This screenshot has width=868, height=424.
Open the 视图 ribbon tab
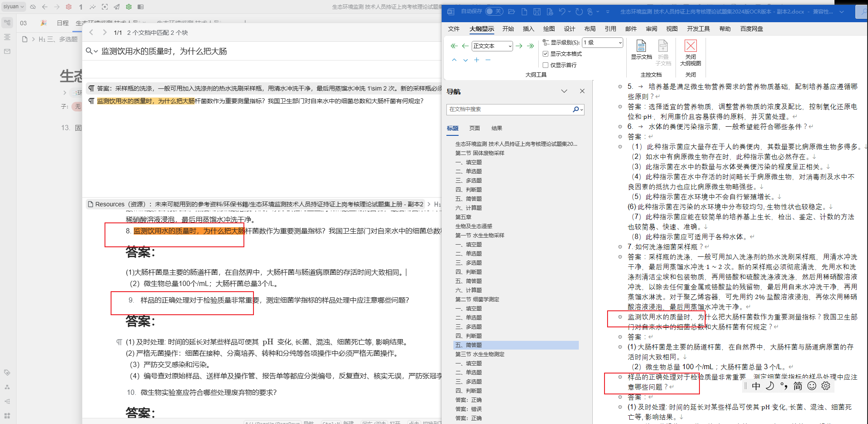(672, 29)
